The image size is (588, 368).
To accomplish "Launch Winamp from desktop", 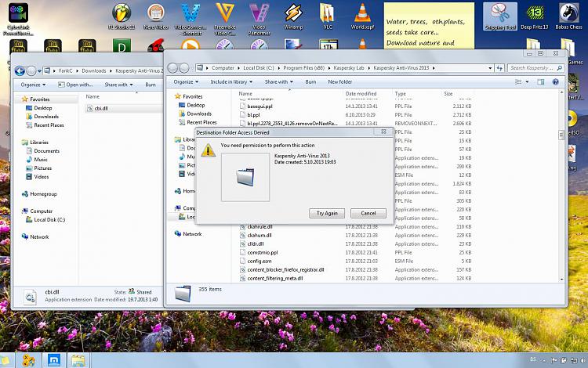I will (293, 17).
